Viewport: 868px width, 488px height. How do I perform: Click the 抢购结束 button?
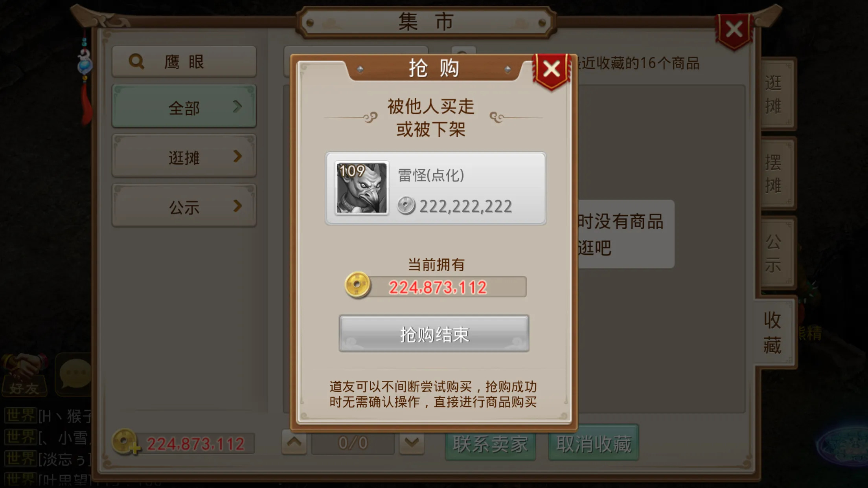point(434,334)
